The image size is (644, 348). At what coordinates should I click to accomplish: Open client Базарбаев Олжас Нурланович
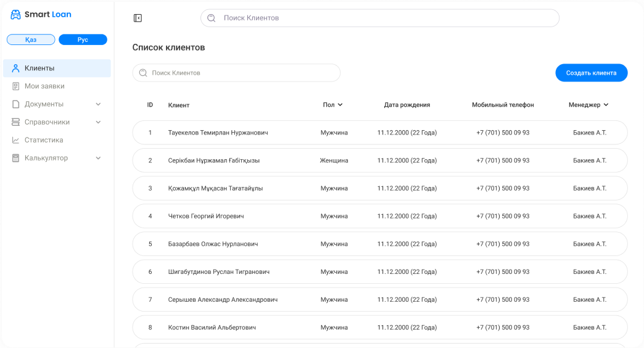coord(380,244)
